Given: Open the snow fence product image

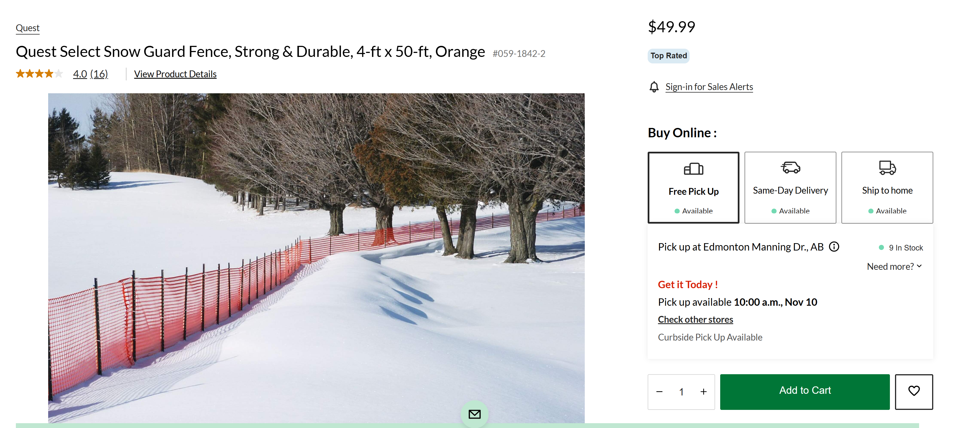Looking at the screenshot, I should [316, 258].
